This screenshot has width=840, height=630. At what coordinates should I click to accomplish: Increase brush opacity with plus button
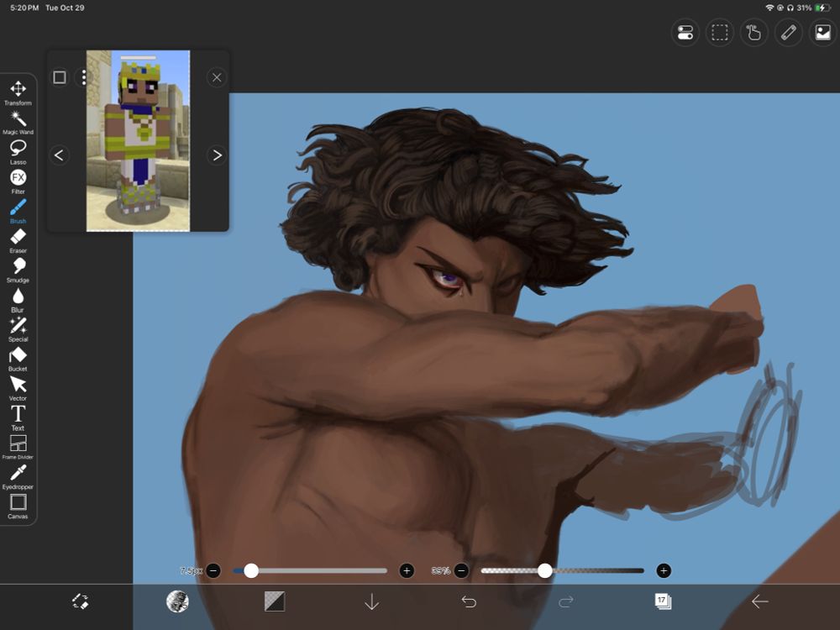click(x=664, y=571)
